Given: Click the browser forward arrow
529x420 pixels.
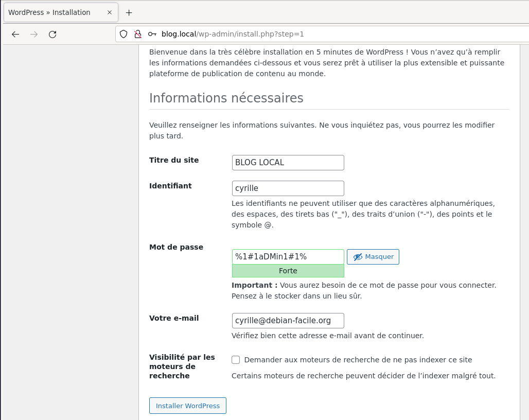Looking at the screenshot, I should click(x=34, y=34).
